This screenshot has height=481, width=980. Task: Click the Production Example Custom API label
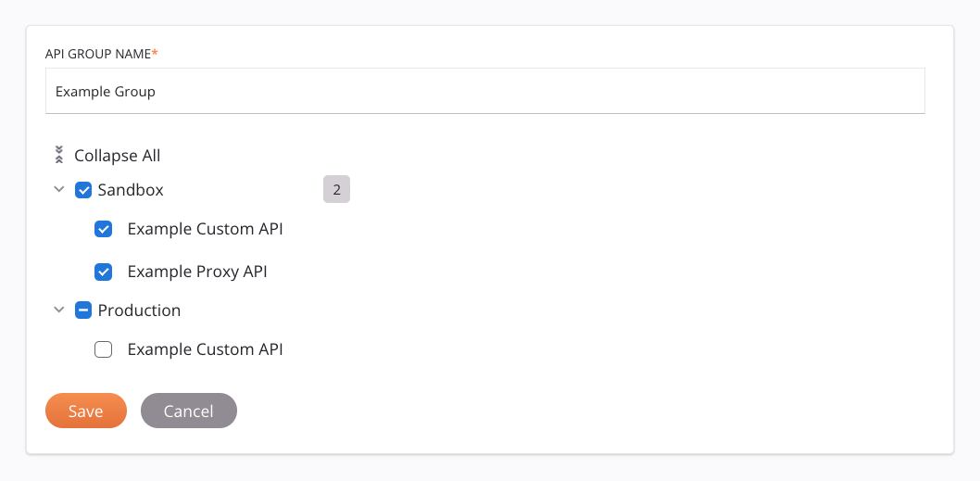pyautogui.click(x=205, y=349)
